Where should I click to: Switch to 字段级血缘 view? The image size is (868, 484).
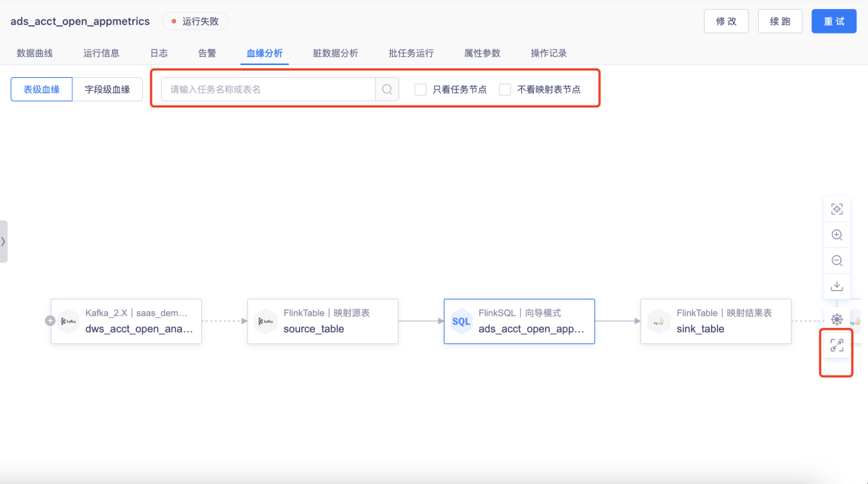click(x=107, y=89)
